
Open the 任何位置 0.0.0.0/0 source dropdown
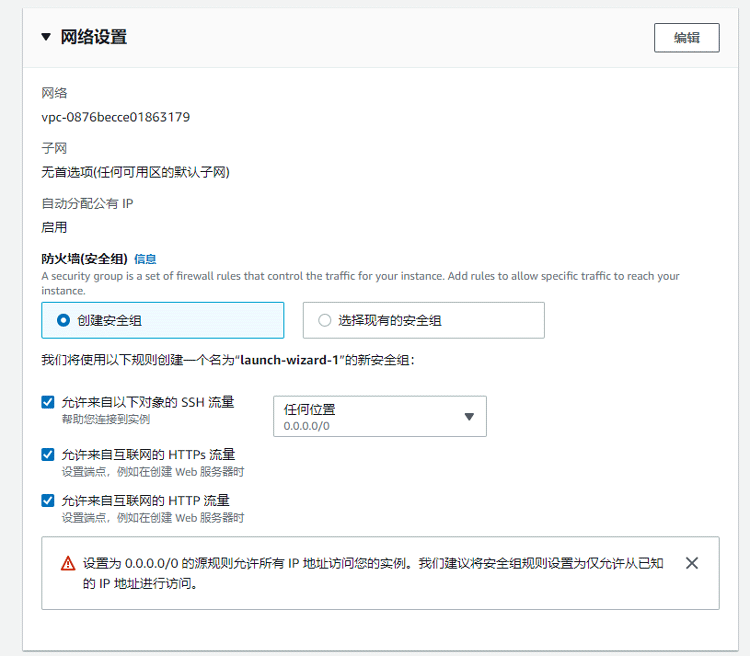tap(380, 416)
